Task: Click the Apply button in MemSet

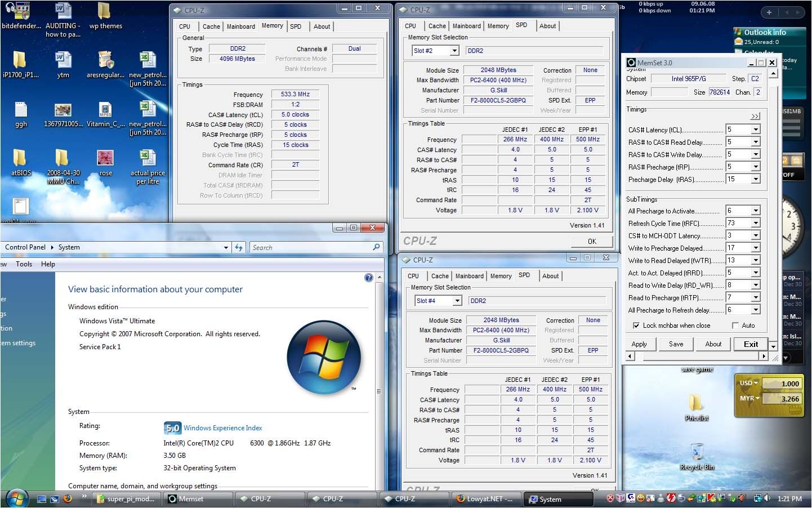Action: point(639,344)
